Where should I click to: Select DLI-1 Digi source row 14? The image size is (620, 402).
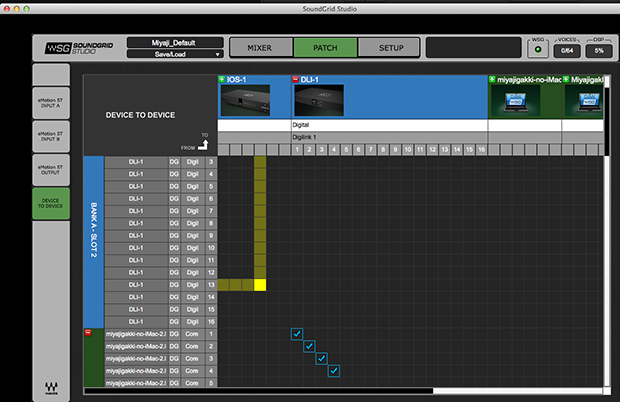point(161,297)
